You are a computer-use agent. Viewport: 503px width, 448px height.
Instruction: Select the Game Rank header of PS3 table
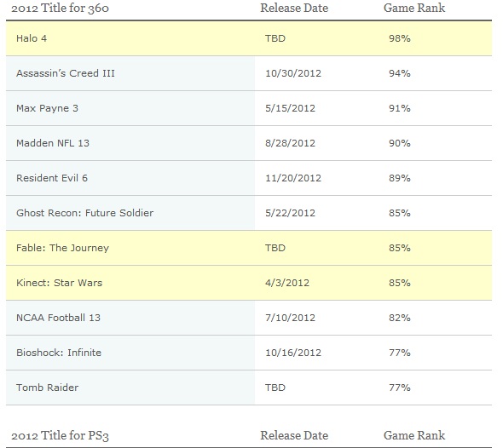pyautogui.click(x=414, y=435)
